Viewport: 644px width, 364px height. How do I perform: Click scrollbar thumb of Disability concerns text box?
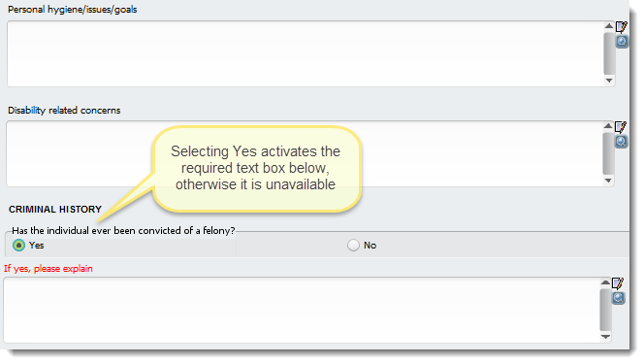tap(609, 153)
